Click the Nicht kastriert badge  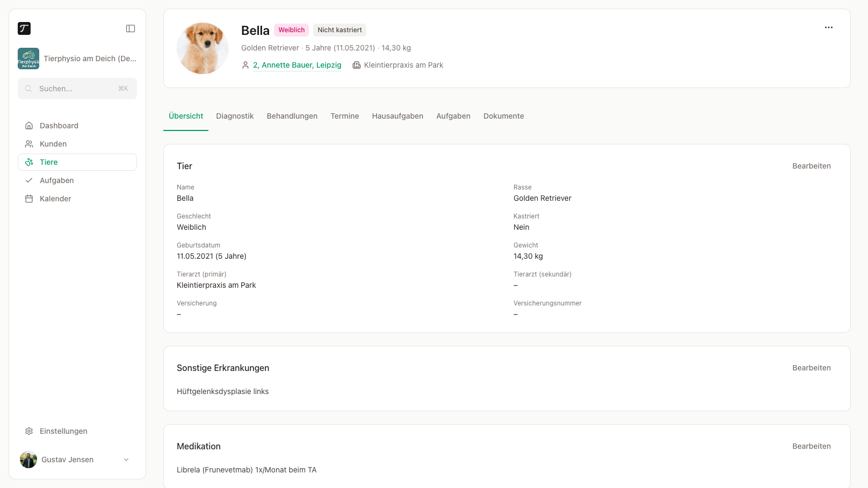339,30
